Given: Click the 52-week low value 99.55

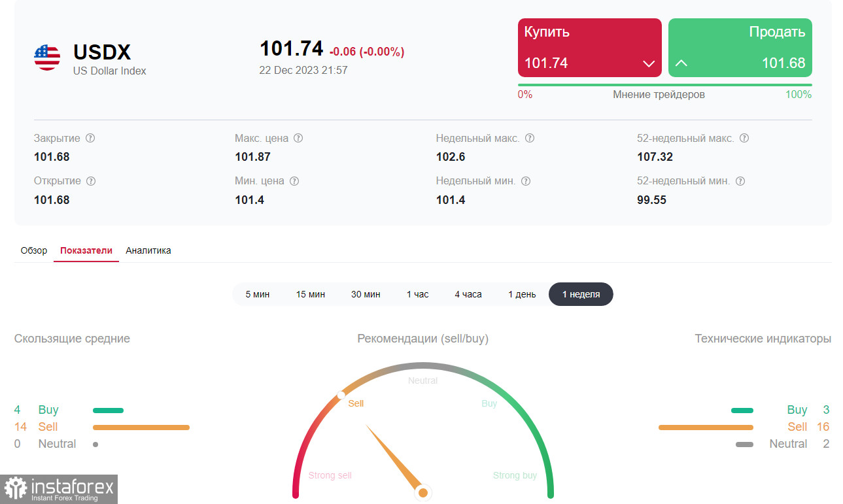Looking at the screenshot, I should [651, 200].
